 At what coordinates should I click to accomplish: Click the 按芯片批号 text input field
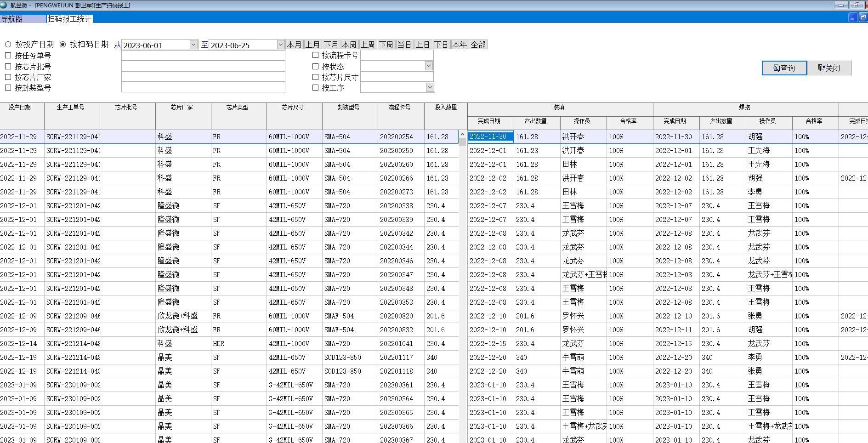coord(203,66)
